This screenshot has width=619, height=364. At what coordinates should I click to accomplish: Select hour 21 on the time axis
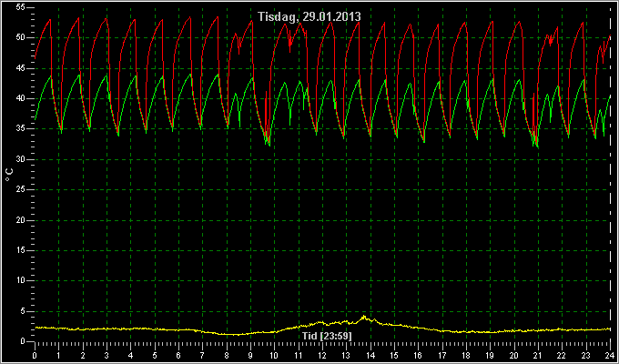(x=538, y=356)
